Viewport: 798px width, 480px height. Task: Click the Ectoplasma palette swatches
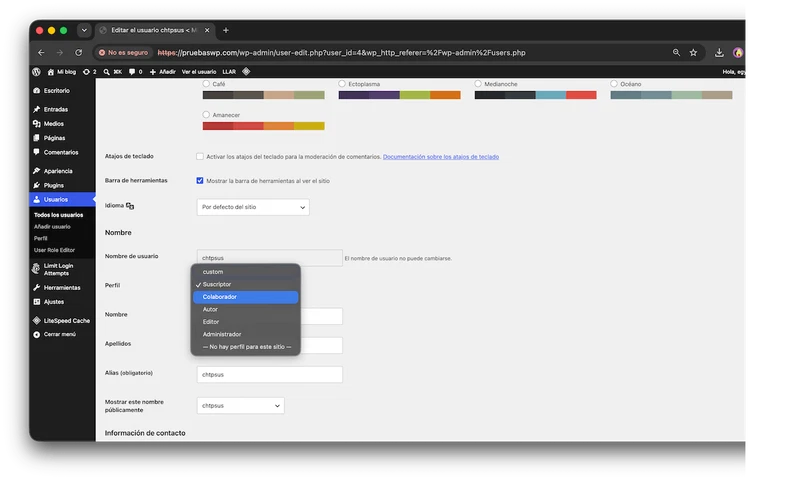(x=400, y=95)
